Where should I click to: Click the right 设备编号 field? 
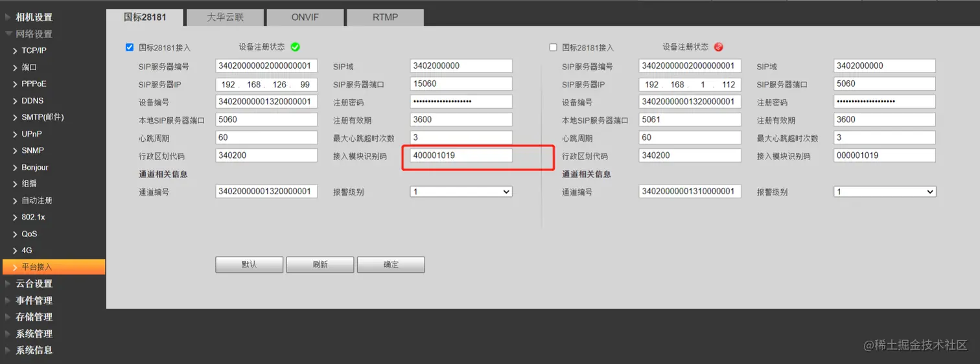[x=690, y=102]
